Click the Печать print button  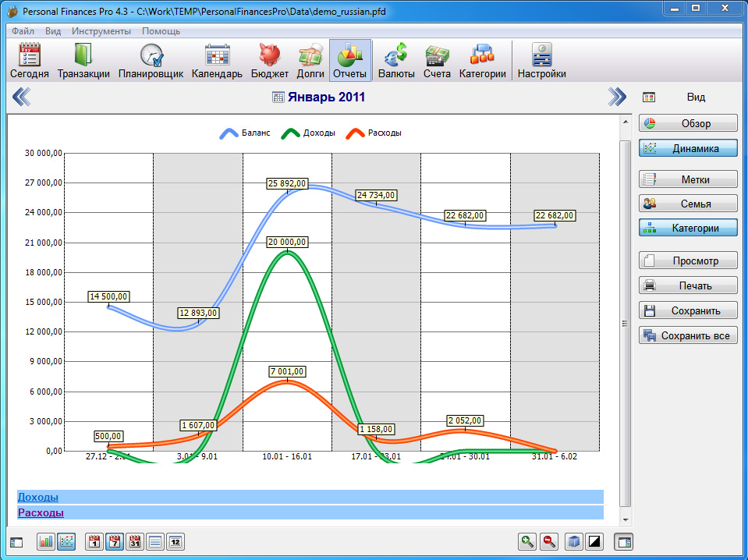click(688, 285)
